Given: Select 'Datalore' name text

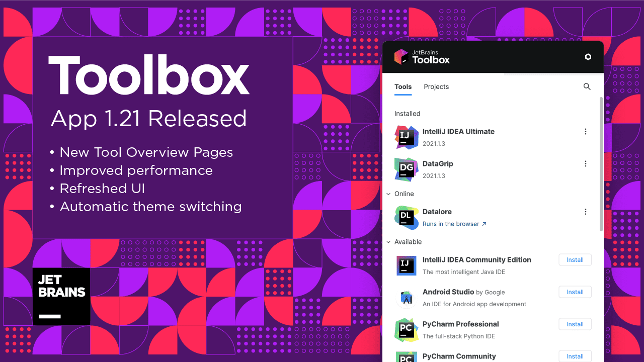Looking at the screenshot, I should [437, 212].
